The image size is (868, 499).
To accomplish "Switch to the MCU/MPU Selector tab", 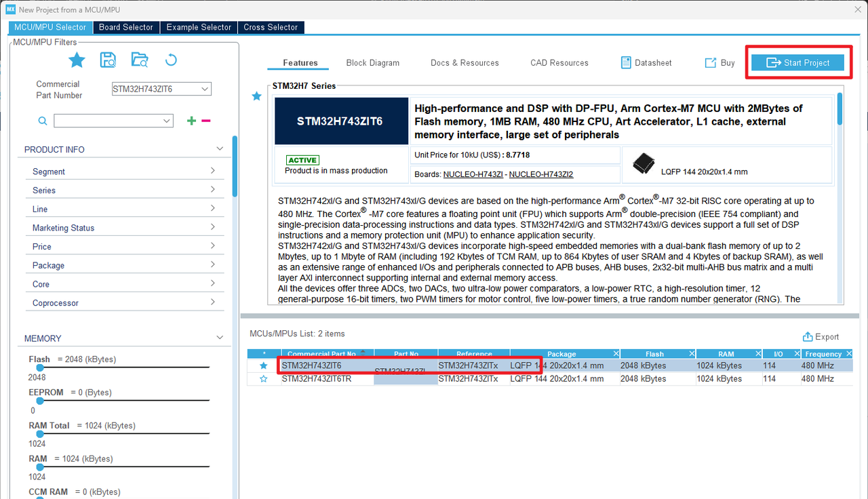I will click(x=51, y=27).
